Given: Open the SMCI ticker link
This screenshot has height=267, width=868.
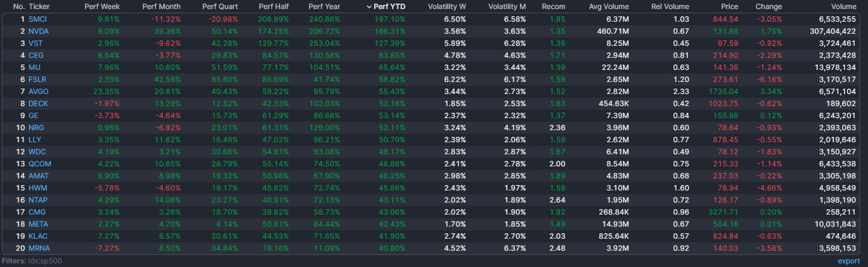Looking at the screenshot, I should (37, 19).
